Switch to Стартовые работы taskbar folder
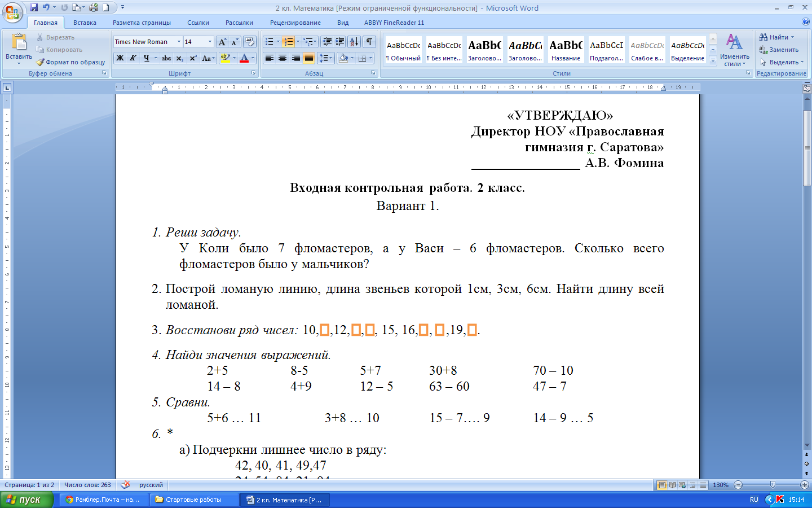The height and width of the screenshot is (508, 812). point(194,500)
